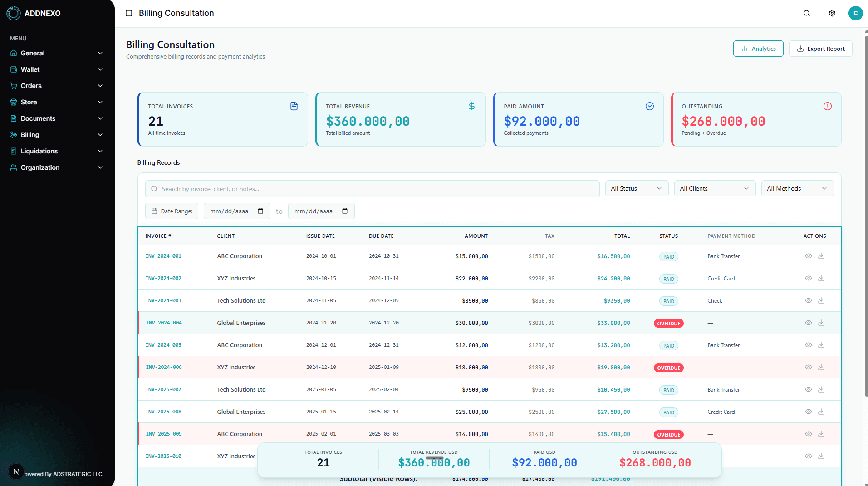The image size is (868, 486).
Task: Expand the Documents menu chevron
Action: (x=100, y=118)
